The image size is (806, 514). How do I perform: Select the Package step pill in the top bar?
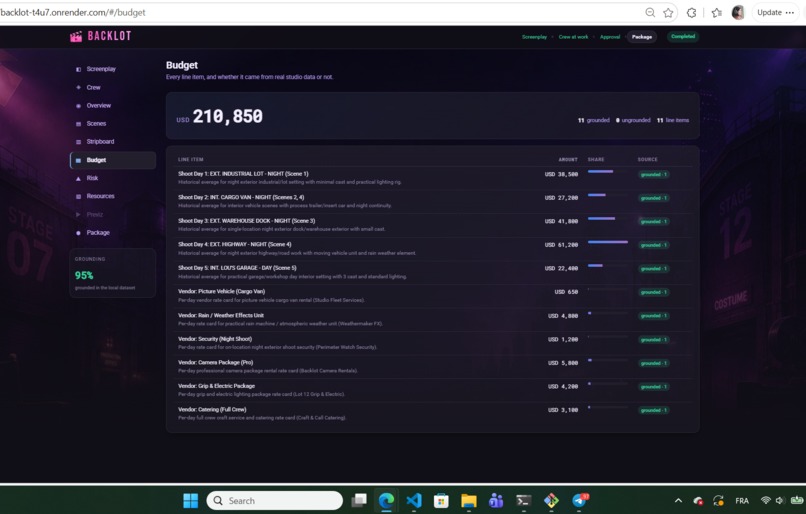pyautogui.click(x=642, y=37)
